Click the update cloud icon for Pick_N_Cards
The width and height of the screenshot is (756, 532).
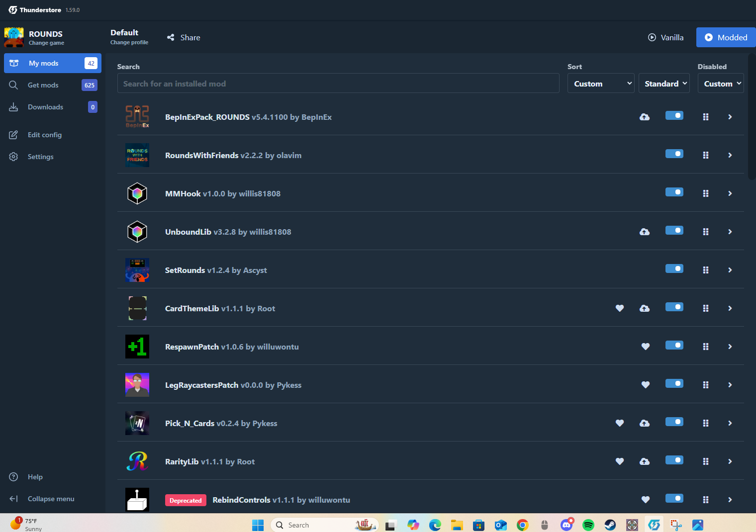pos(645,423)
